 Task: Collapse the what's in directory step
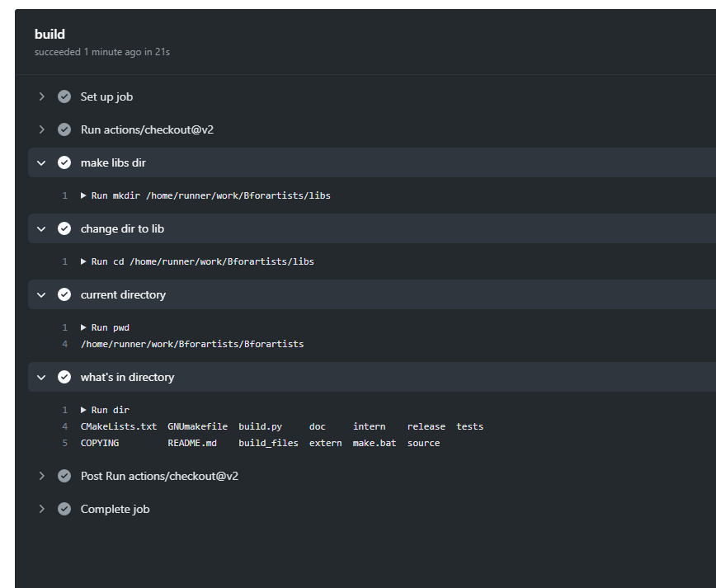coord(41,377)
